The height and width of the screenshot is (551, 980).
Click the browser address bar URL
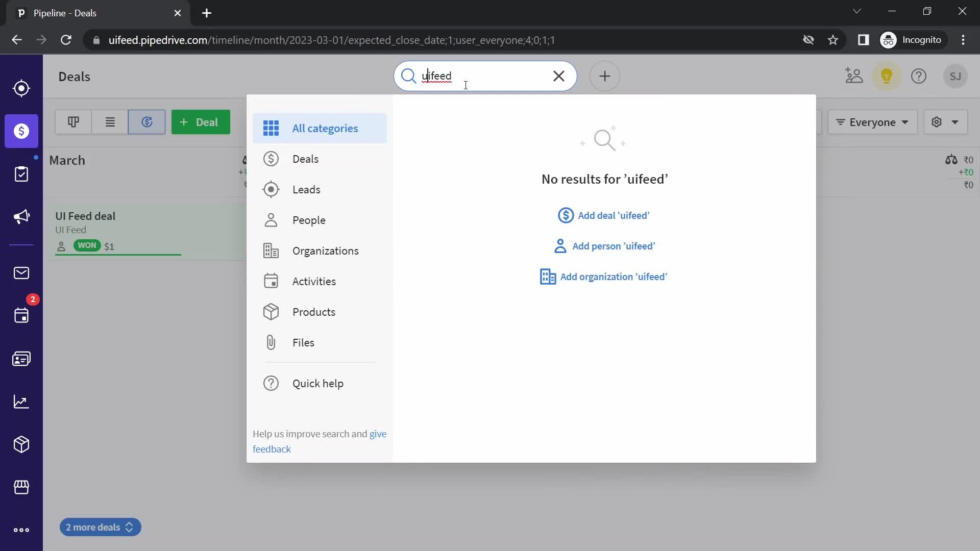point(332,40)
